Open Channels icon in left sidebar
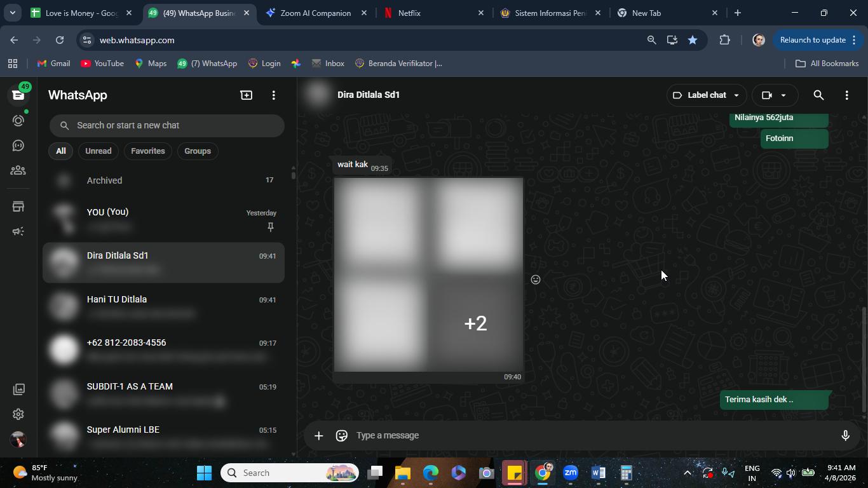 tap(18, 146)
